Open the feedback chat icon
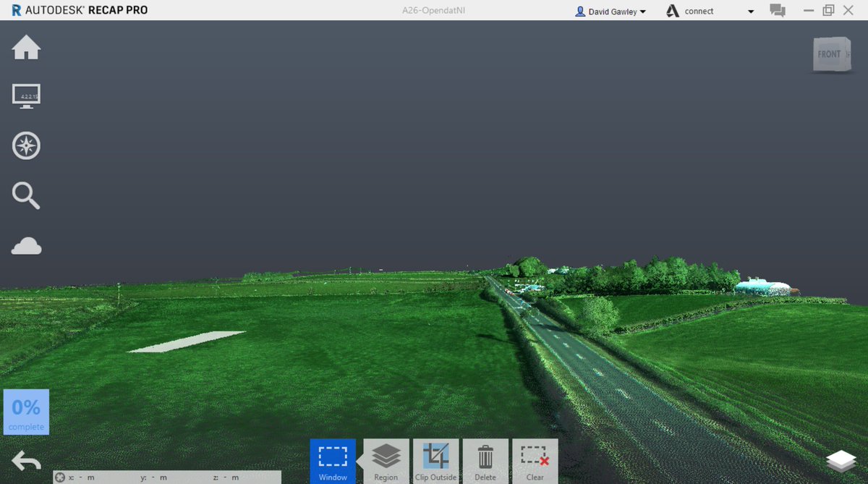 coord(778,10)
